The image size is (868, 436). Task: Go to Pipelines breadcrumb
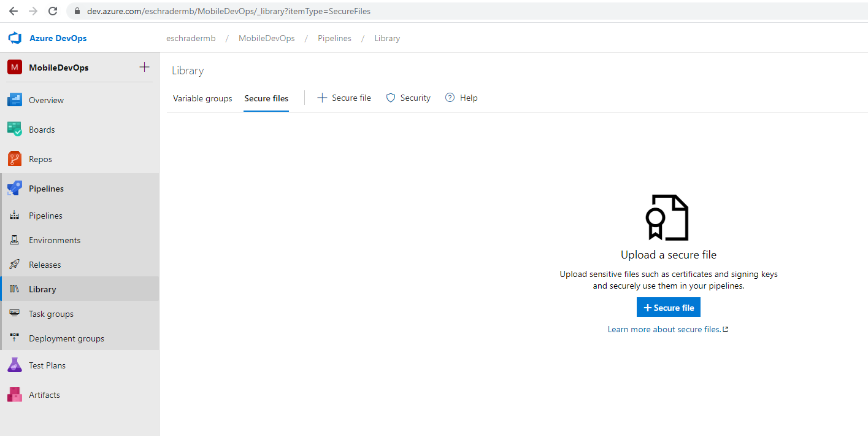pos(334,38)
